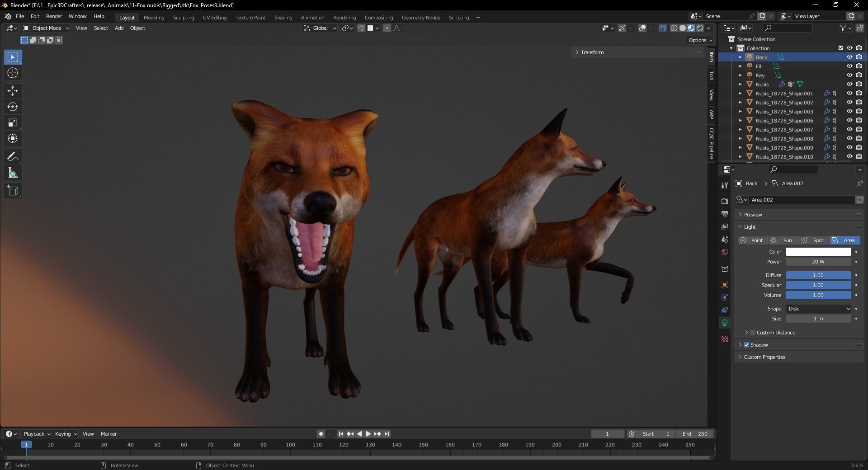Open the Physics properties tab
868x470 pixels.
(725, 297)
